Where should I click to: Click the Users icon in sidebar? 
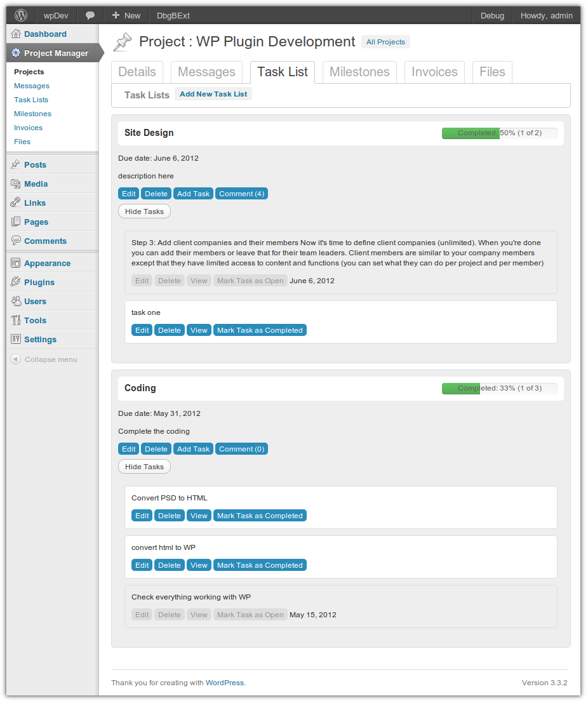16,301
